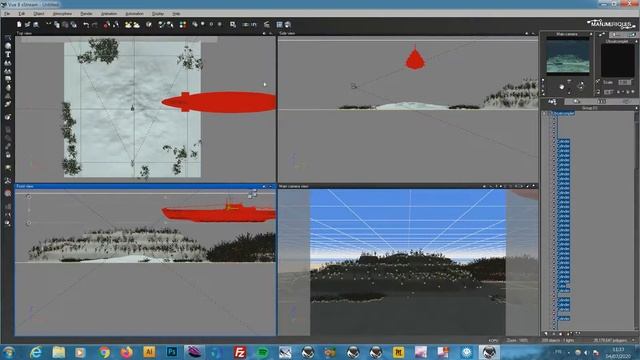Select the sphere primitive tool in left toolbar
Screen dimensions: 640x360
(8, 46)
